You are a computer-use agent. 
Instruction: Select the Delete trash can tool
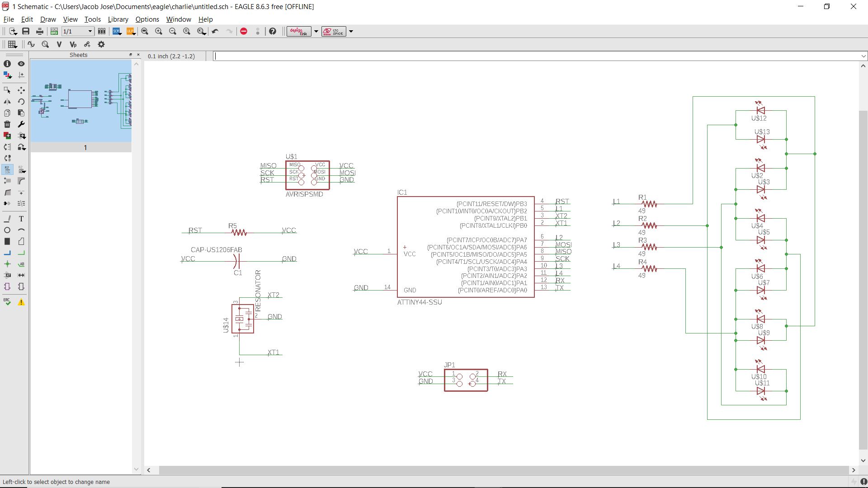point(7,124)
